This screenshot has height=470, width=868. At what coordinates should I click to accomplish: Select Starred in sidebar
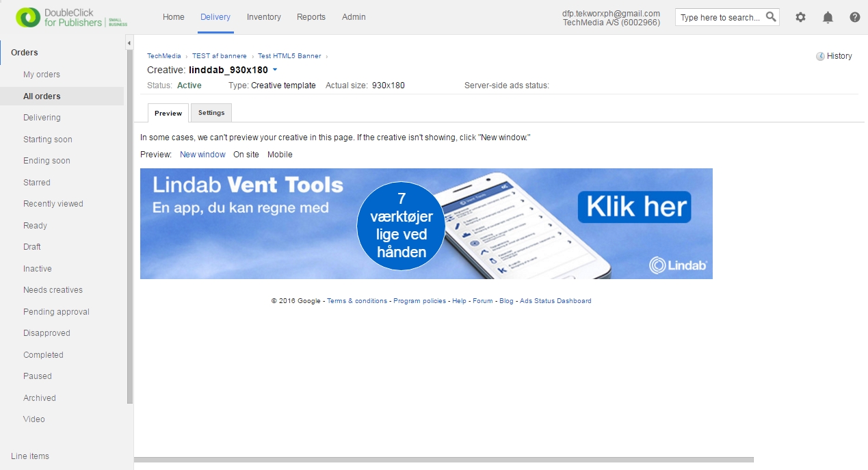point(37,183)
